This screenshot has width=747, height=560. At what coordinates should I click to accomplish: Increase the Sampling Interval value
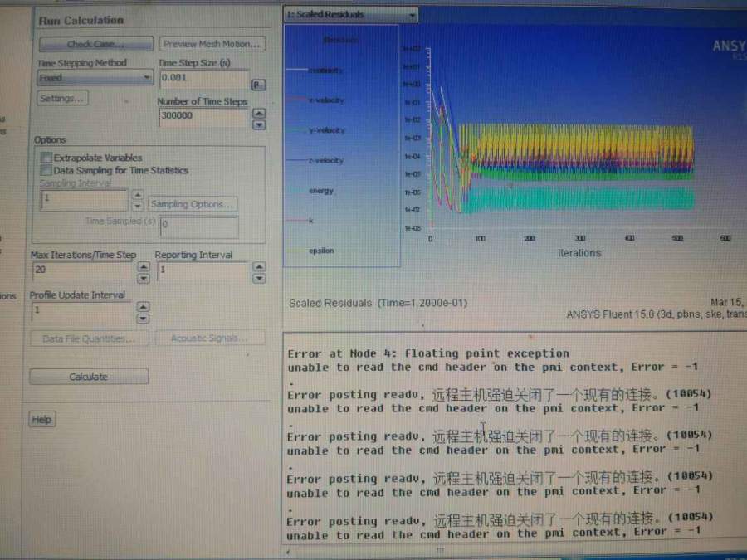click(x=138, y=195)
